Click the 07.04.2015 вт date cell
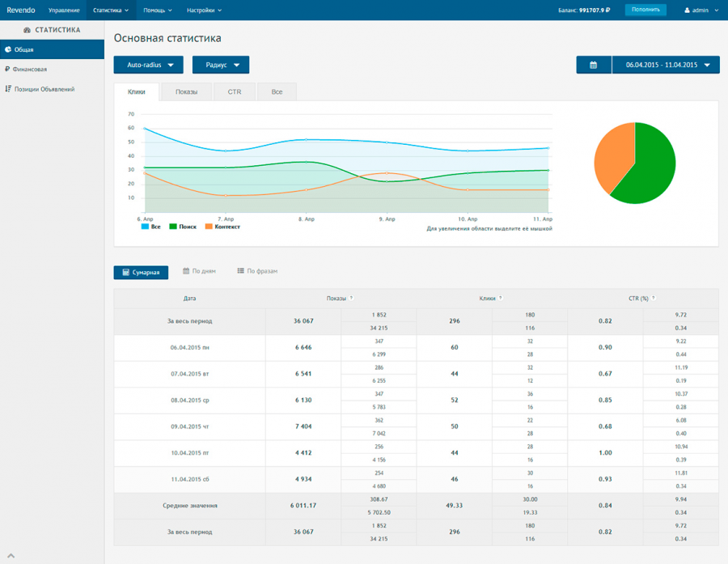This screenshot has height=564, width=728. click(190, 374)
